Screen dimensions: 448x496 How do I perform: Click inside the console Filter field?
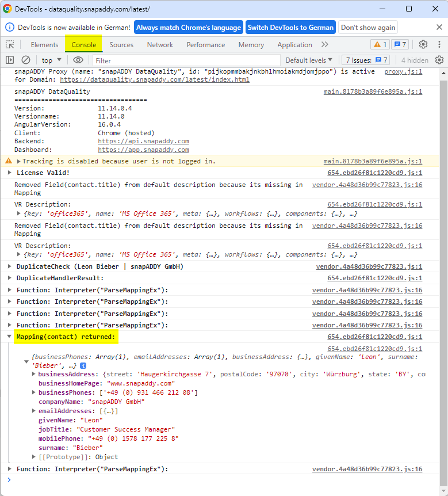(186, 60)
